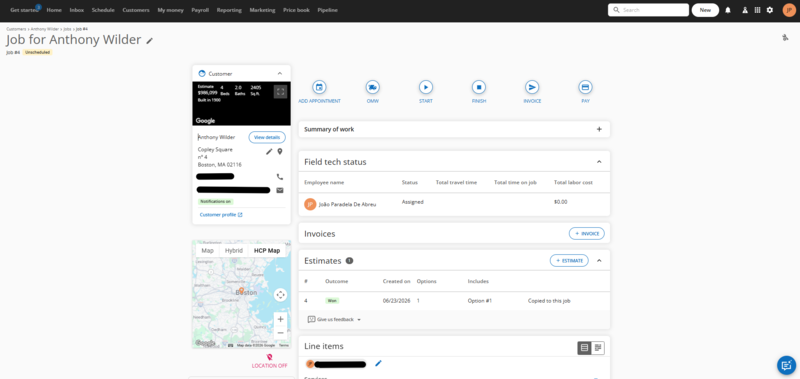
Task: Click the Finish stop icon
Action: tap(479, 87)
